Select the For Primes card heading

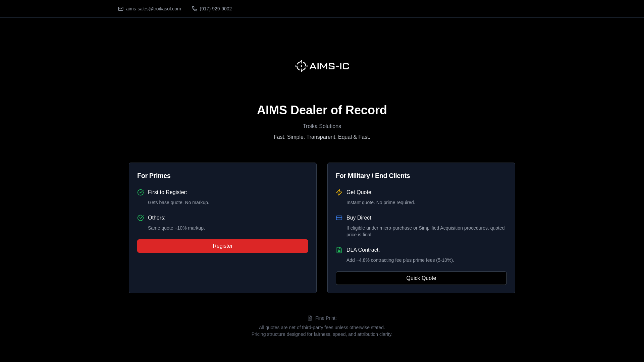(x=154, y=176)
